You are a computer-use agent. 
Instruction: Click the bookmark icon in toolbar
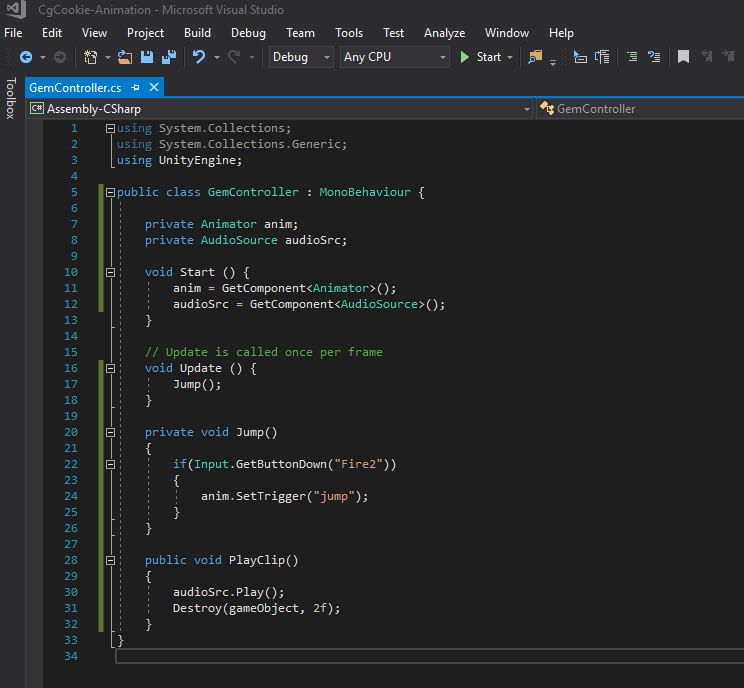684,57
